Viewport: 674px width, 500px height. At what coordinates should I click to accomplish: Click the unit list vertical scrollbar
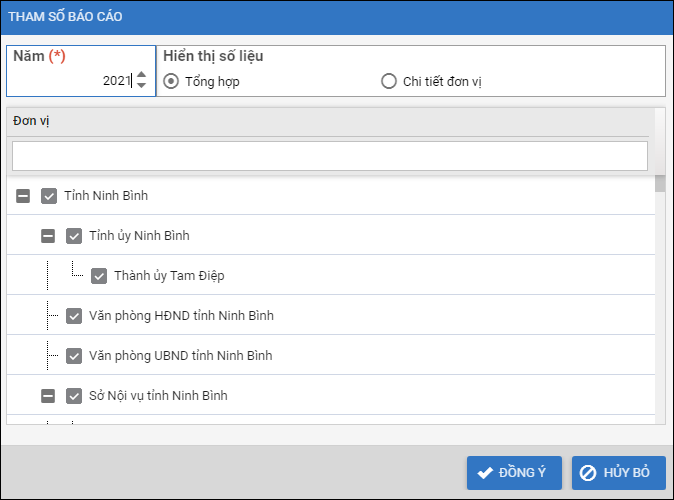(x=660, y=300)
